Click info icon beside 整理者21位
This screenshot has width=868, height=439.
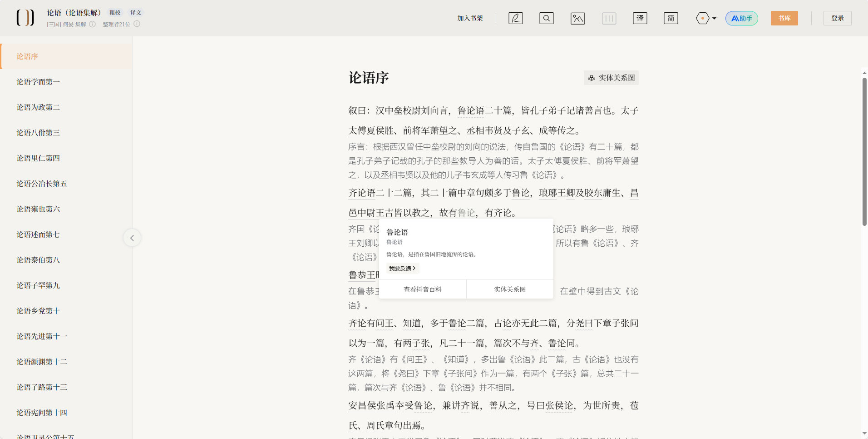click(137, 24)
